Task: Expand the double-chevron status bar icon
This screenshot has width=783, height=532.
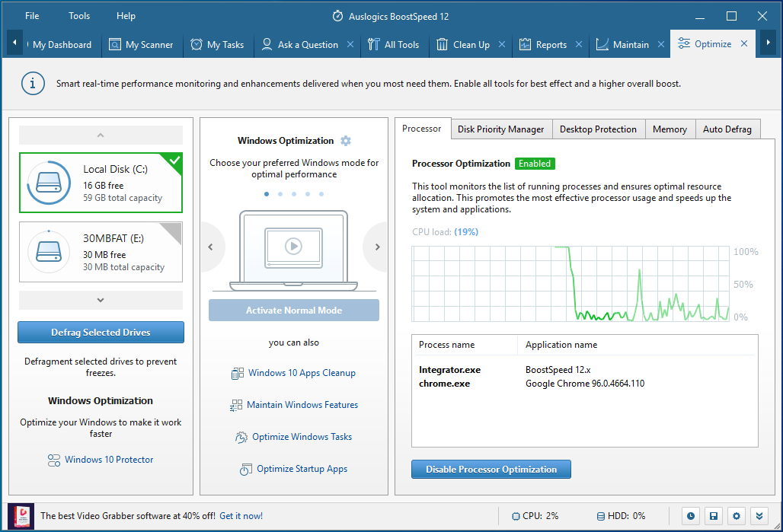Action: [x=759, y=516]
